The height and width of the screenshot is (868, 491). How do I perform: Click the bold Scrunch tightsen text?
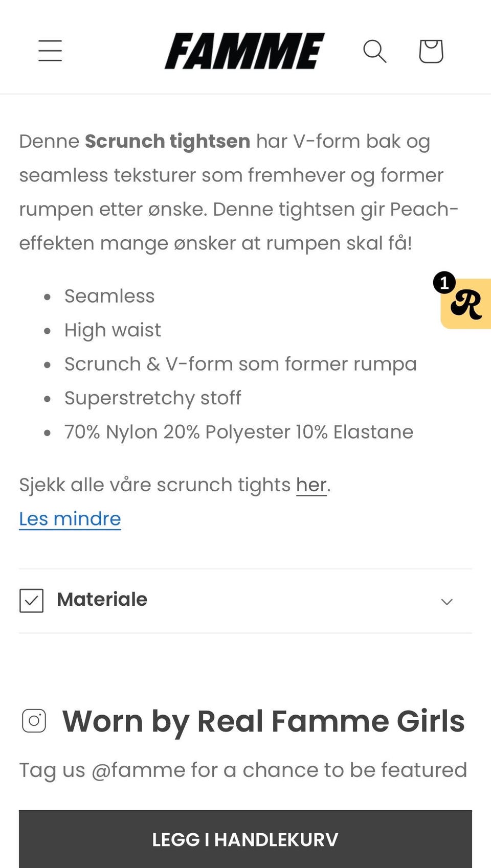point(167,141)
